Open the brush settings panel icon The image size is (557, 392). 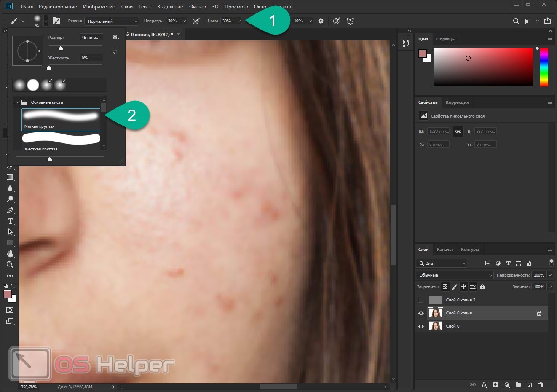(x=56, y=21)
